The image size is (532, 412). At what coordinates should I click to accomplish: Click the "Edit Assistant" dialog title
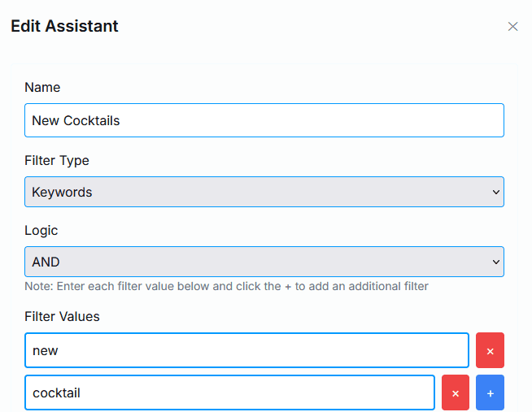click(x=64, y=26)
